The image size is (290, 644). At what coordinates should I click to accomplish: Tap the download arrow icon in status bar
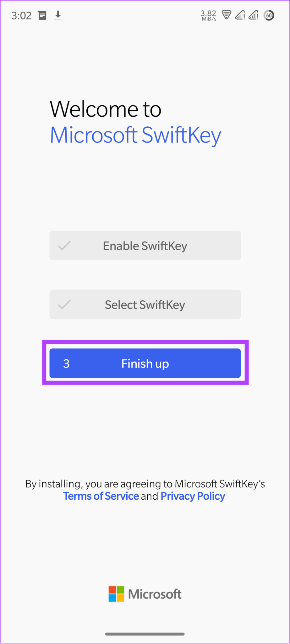coord(58,15)
